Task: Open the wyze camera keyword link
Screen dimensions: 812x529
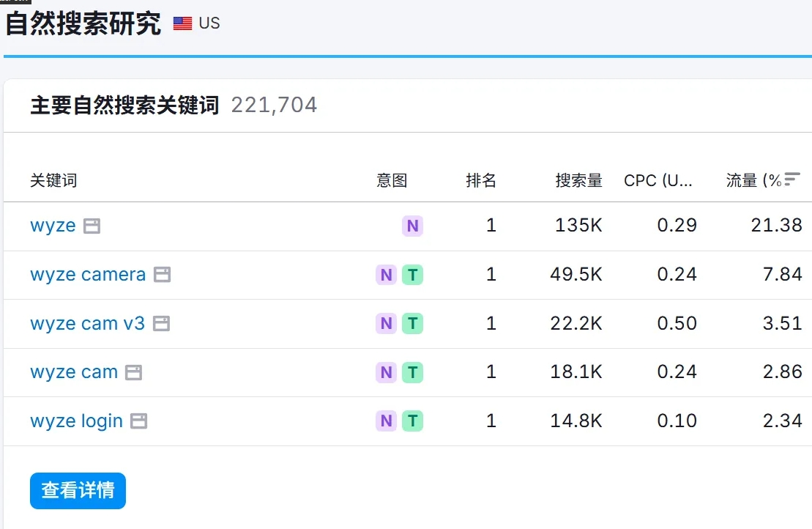Action: (88, 275)
